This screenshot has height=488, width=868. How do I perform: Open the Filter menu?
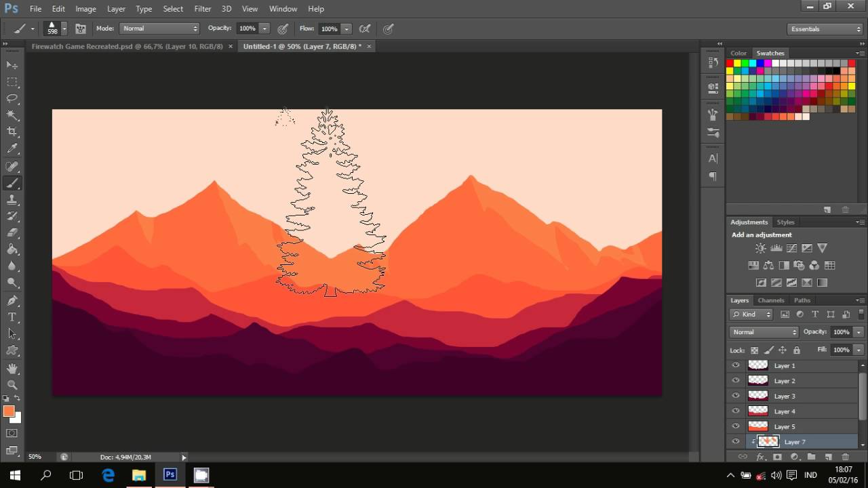point(203,9)
